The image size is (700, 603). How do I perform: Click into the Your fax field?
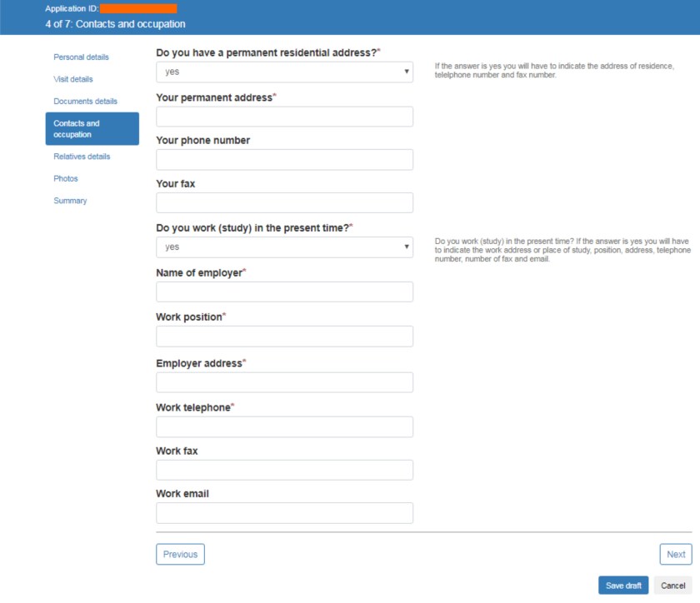284,203
